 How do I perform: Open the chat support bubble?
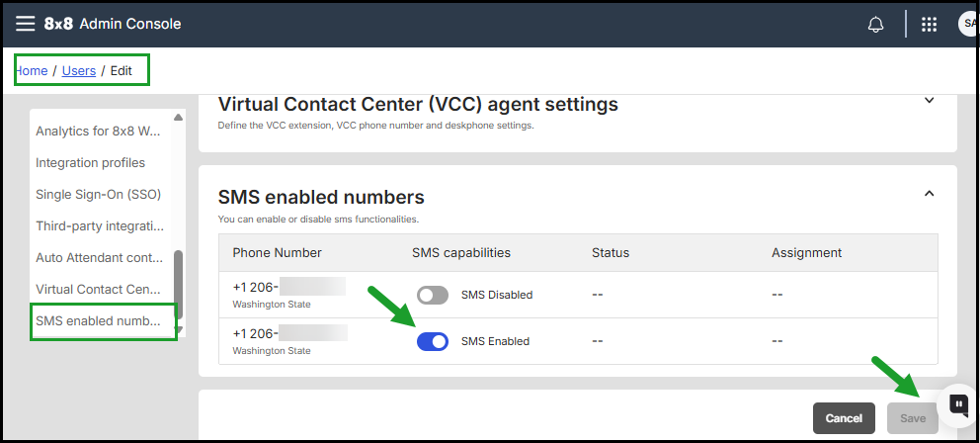(x=957, y=404)
